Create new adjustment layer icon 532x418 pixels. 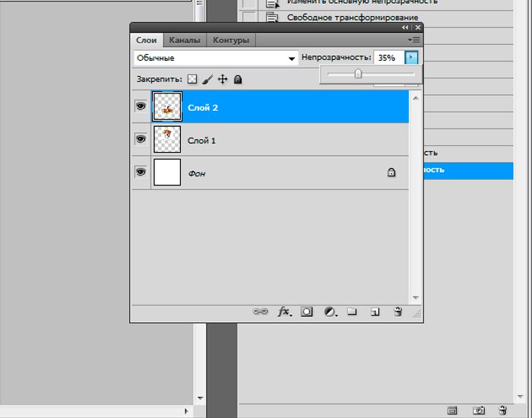point(329,312)
